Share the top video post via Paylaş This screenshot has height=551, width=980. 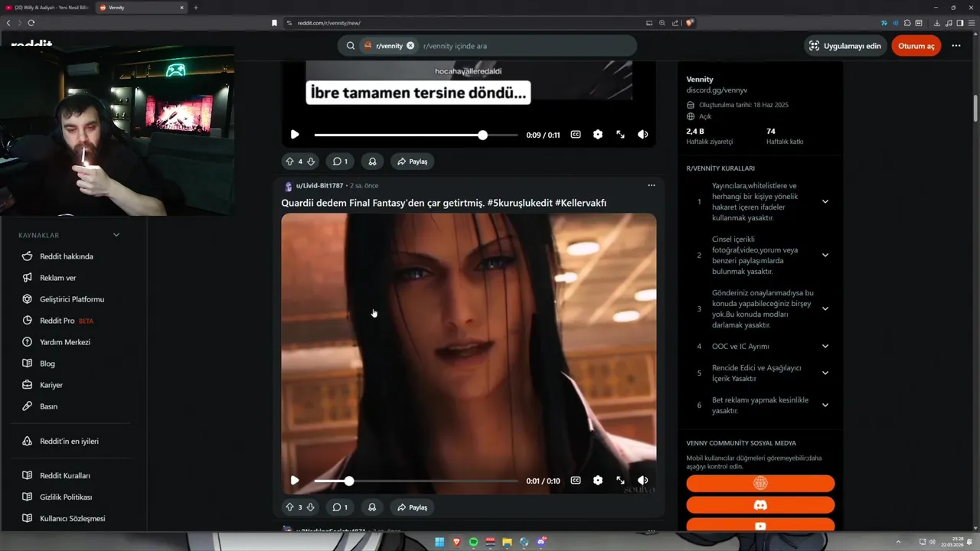tap(412, 161)
